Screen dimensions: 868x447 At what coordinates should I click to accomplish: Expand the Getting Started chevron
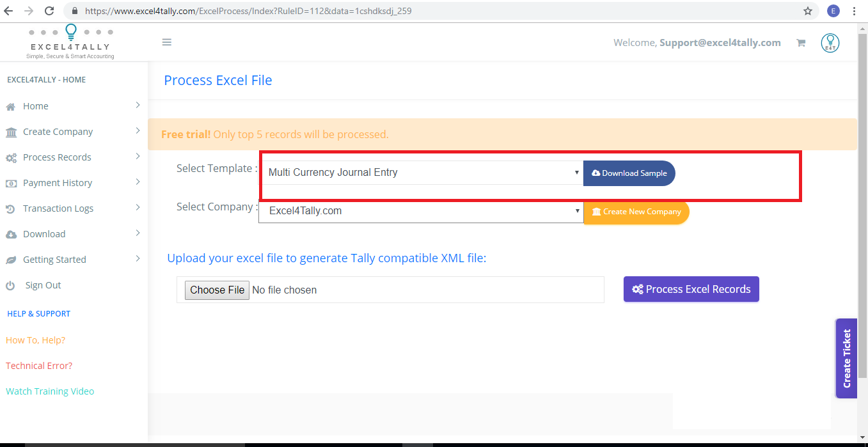(x=138, y=259)
